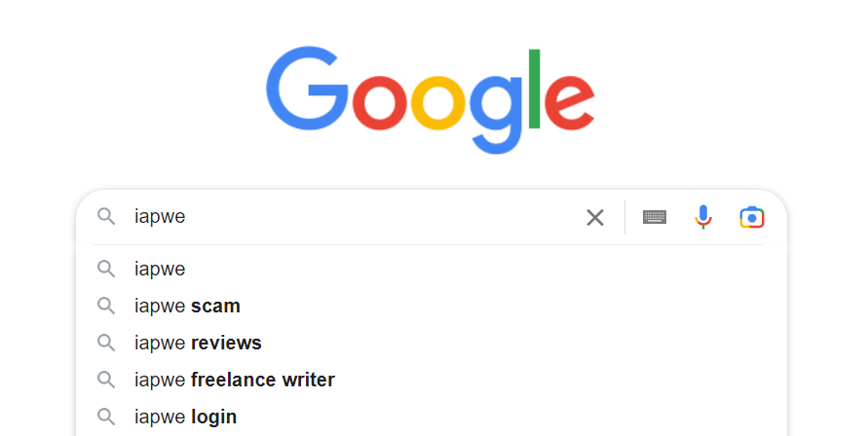Screen dimensions: 868x436
Task: Click the green letter l in the logo
Action: click(x=534, y=89)
